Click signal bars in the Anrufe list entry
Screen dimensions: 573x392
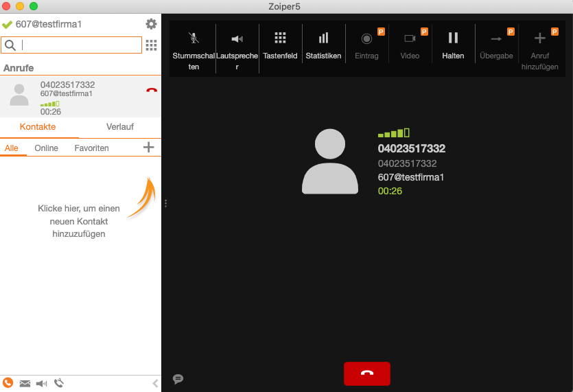coord(50,104)
